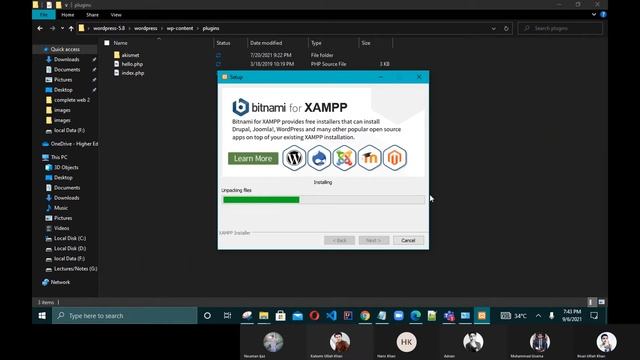Click the Magento icon in Bitnami banner

(x=394, y=158)
